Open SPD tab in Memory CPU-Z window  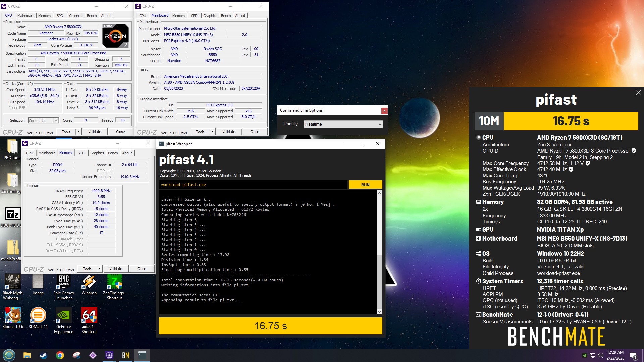(x=81, y=153)
